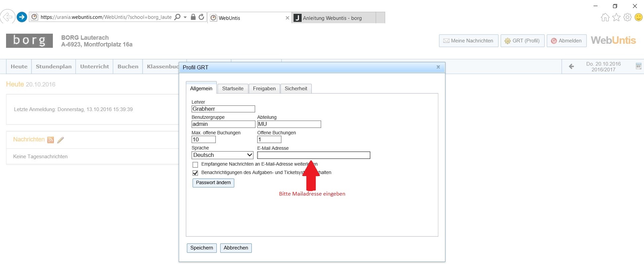Open browser settings gear icon
This screenshot has height=271, width=644.
[x=628, y=17]
